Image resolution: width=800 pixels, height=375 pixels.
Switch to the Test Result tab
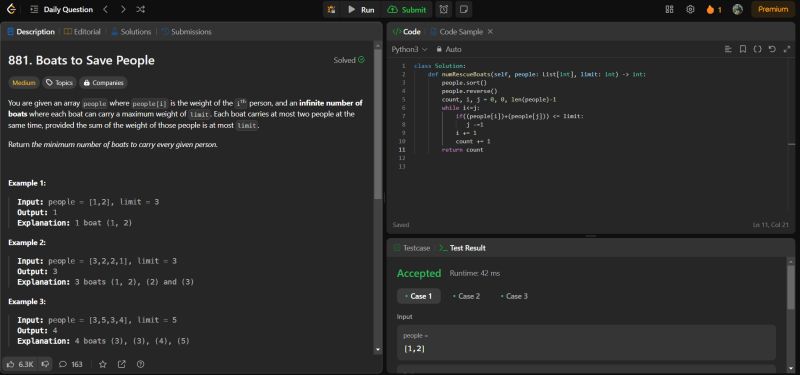[x=462, y=248]
